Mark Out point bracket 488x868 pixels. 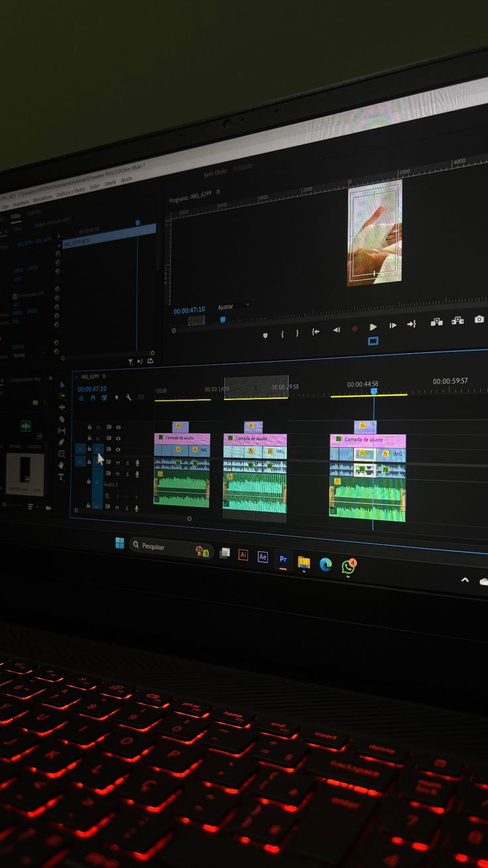[x=297, y=332]
